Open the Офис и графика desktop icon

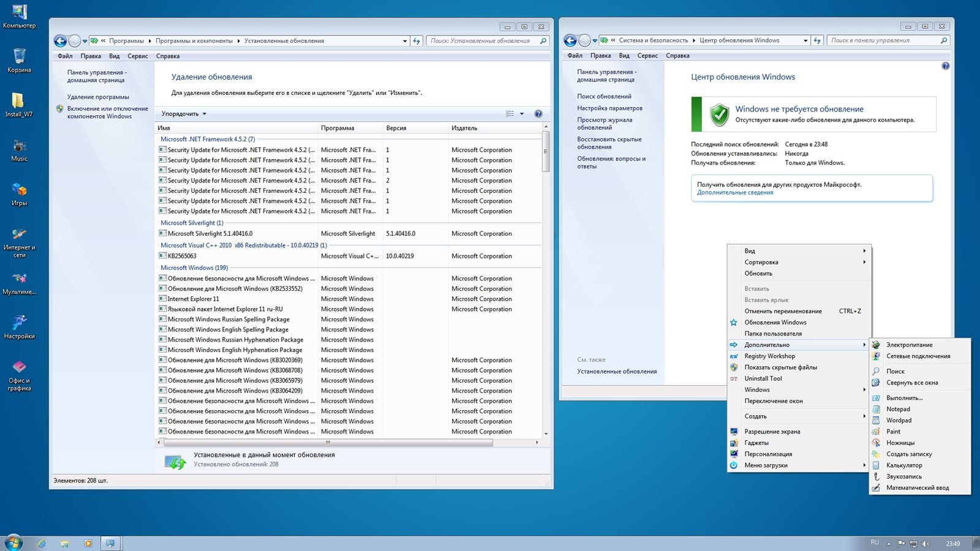pyautogui.click(x=19, y=375)
